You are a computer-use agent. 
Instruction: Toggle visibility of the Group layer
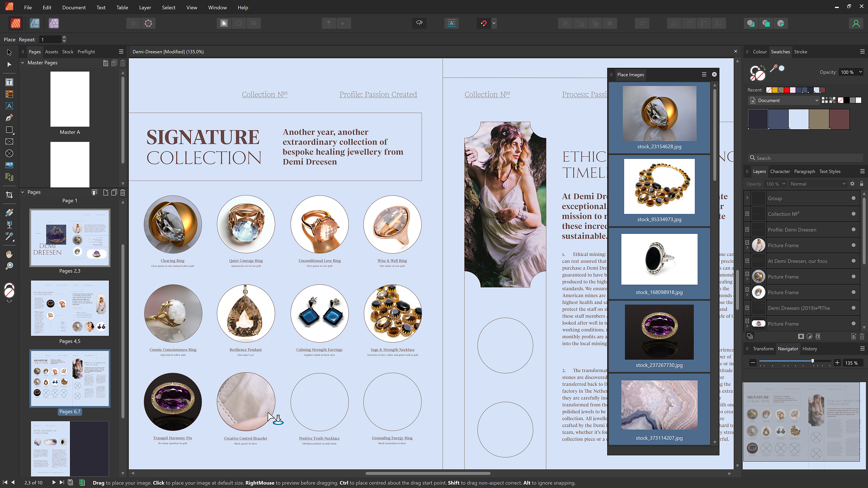853,198
